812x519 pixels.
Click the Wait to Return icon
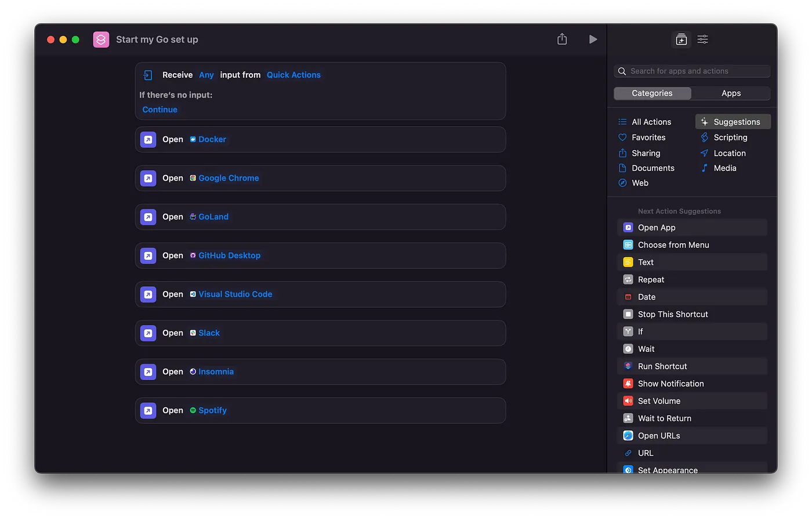click(x=628, y=419)
